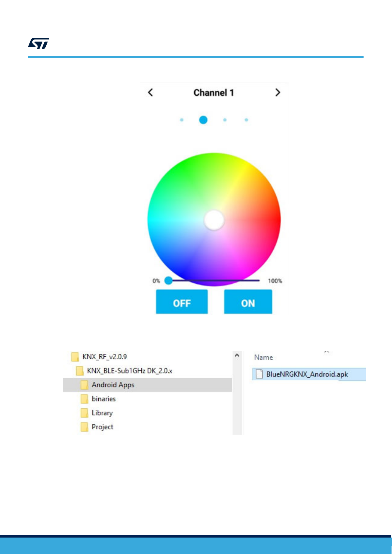The height and width of the screenshot is (554, 392).
Task: Click the brightness slider handle at 0%
Action: [168, 280]
